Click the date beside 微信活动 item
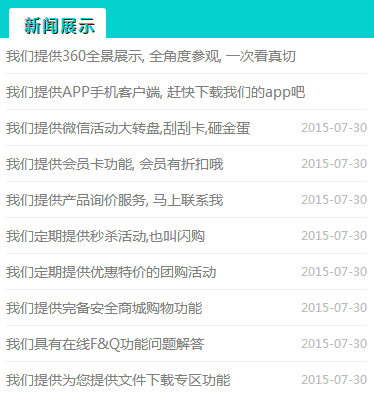 click(334, 128)
